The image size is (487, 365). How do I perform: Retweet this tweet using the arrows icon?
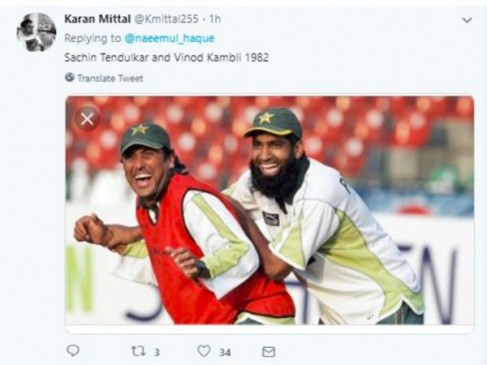tap(138, 351)
